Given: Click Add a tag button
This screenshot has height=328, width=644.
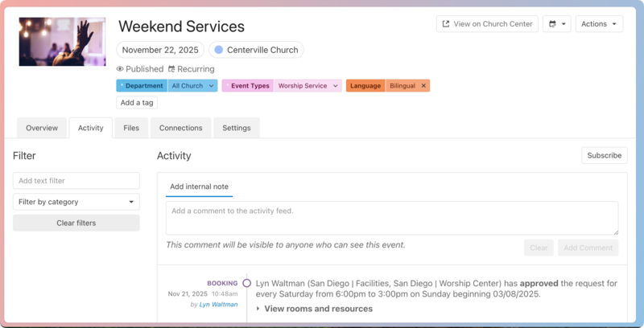Looking at the screenshot, I should coord(137,103).
